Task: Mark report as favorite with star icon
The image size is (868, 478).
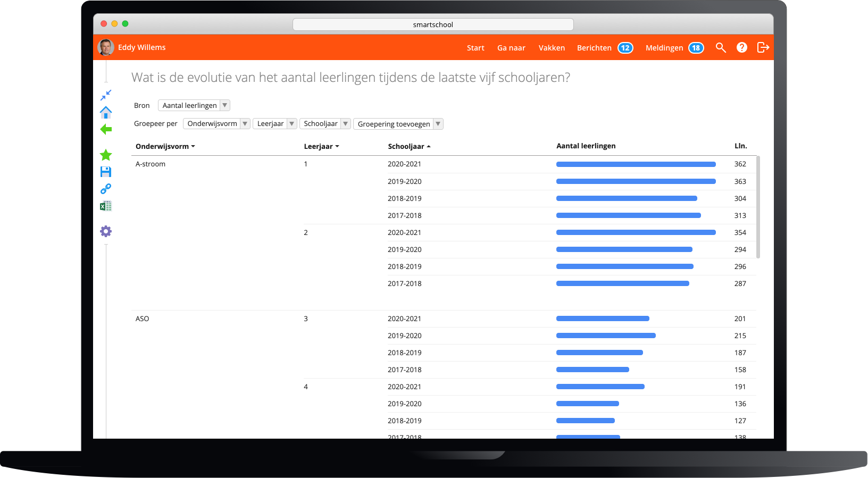Action: click(106, 155)
